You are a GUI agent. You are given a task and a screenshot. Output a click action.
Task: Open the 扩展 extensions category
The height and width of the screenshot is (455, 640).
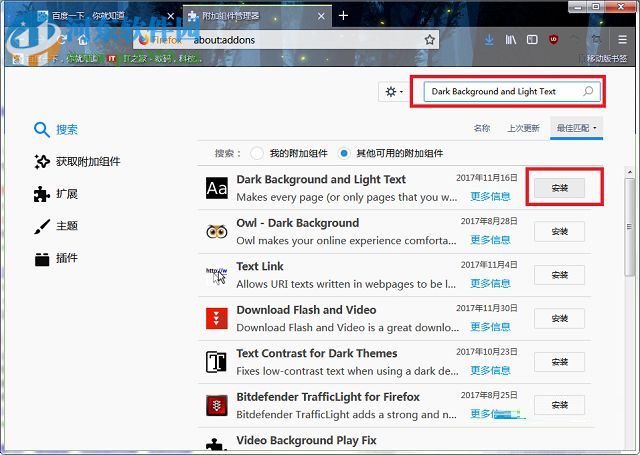click(56, 194)
